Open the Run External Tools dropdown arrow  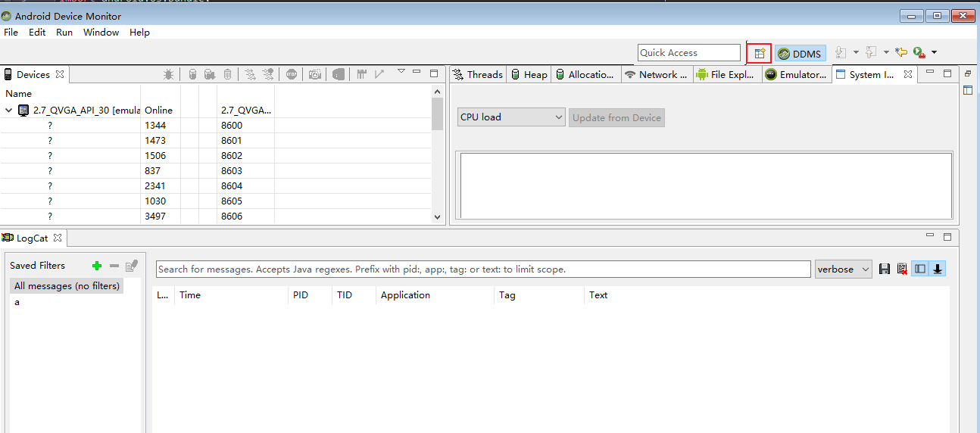[x=934, y=52]
